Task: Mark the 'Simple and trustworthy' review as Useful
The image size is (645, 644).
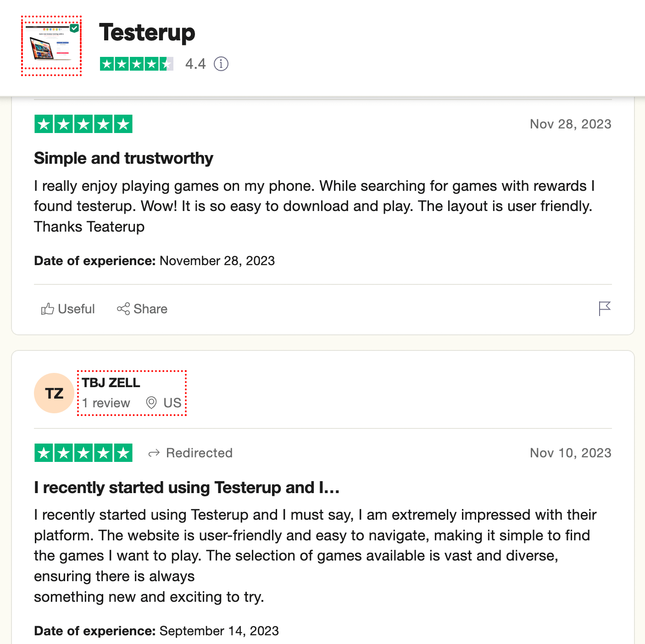Action: [x=67, y=309]
